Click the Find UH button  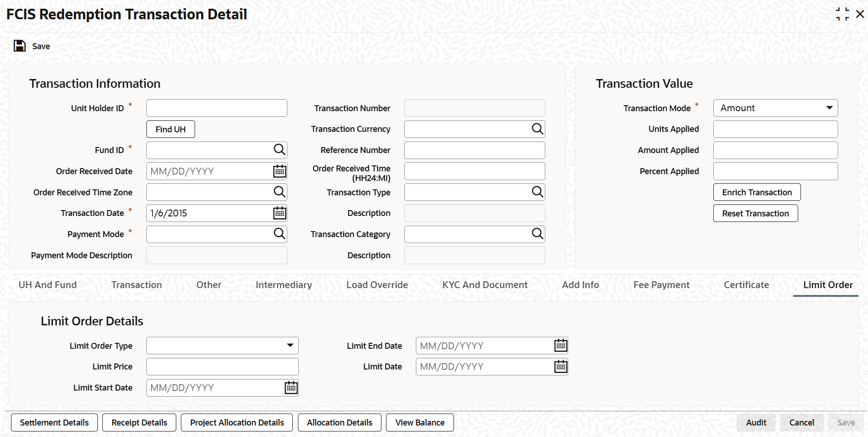[x=171, y=129]
